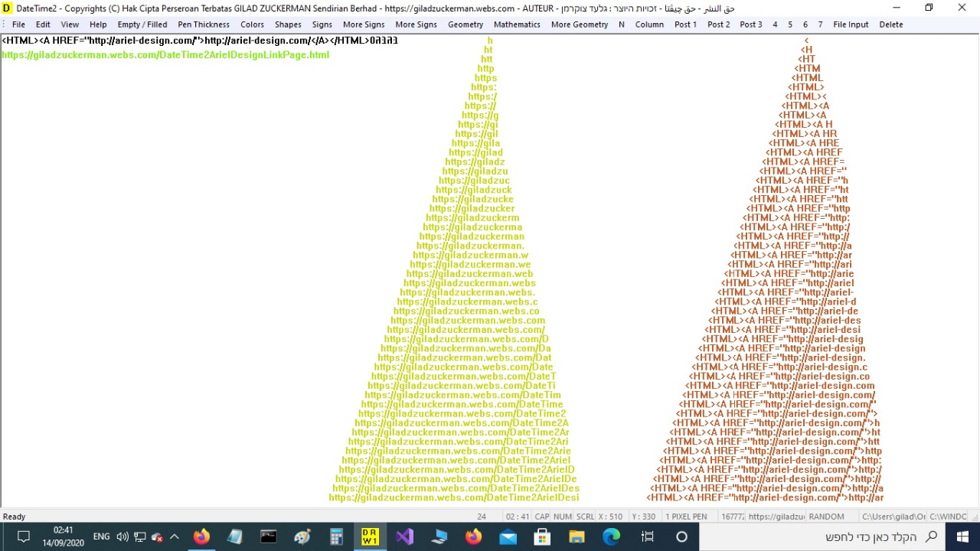The image size is (980, 551).
Task: Click the DateTime2 app icon in title bar
Action: pos(8,8)
